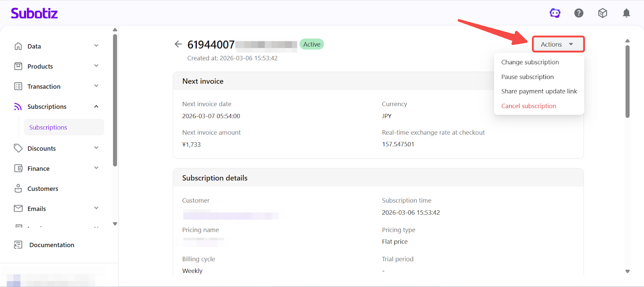
Task: Open the notifications bell
Action: click(626, 13)
